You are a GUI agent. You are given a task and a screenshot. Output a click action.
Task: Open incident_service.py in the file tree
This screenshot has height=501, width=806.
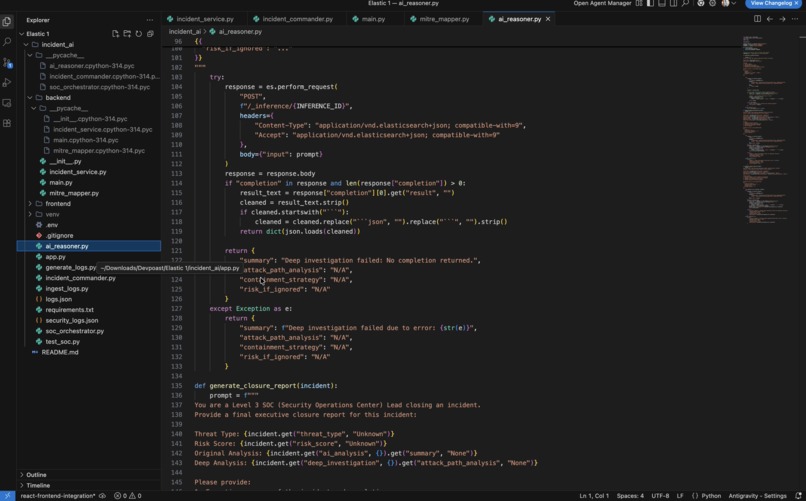pyautogui.click(x=89, y=172)
